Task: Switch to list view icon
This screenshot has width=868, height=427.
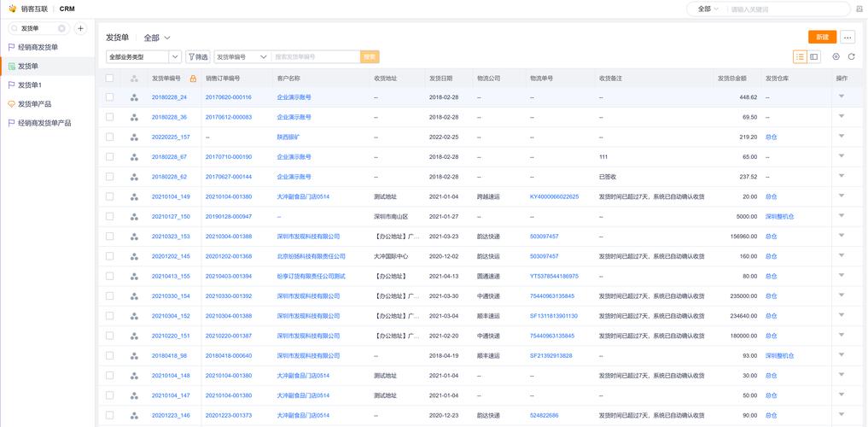Action: pos(800,56)
